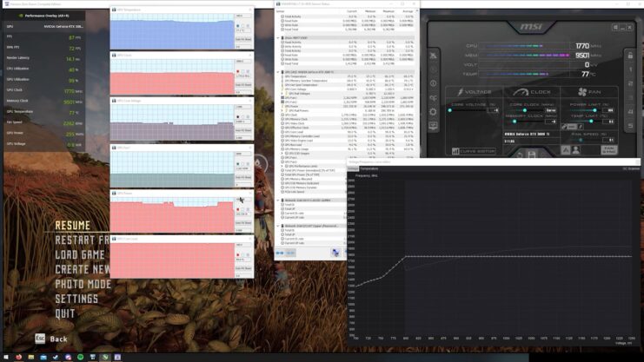Click the Curve Editor button

click(x=474, y=151)
